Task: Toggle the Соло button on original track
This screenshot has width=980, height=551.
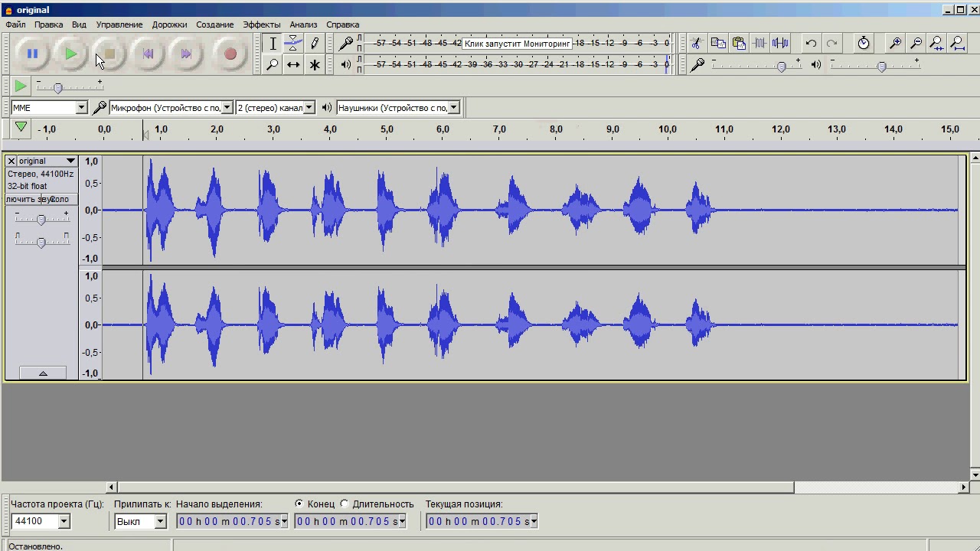Action: point(59,200)
